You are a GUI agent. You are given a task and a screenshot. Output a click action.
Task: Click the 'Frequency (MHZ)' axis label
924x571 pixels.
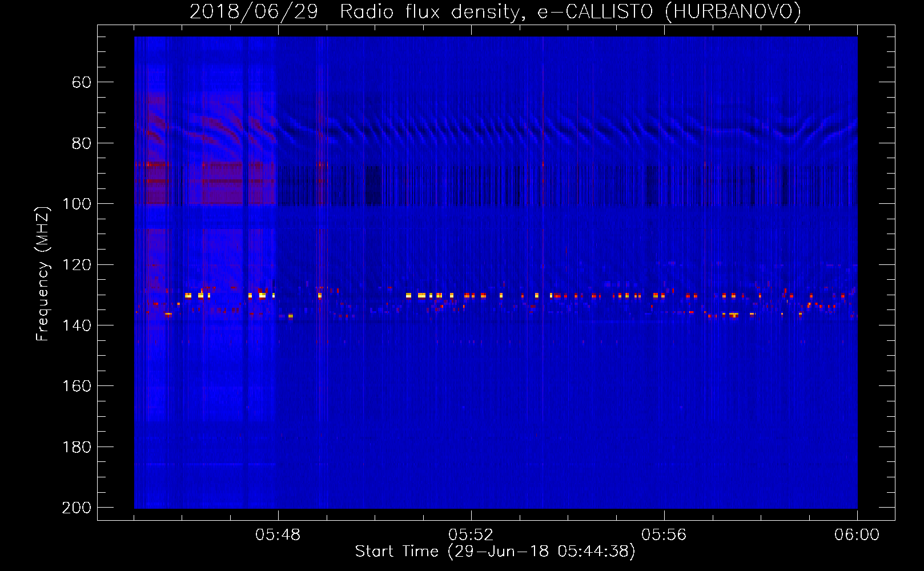[x=43, y=274]
